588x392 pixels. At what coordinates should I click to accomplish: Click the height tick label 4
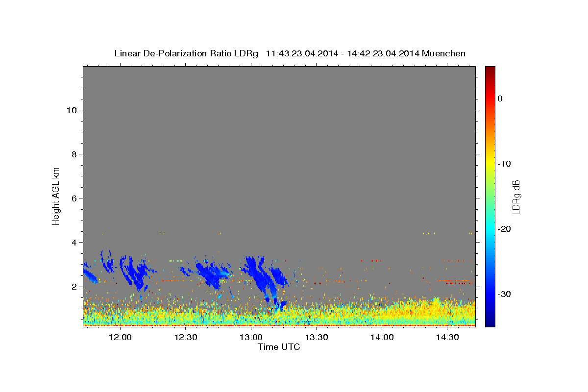click(74, 242)
